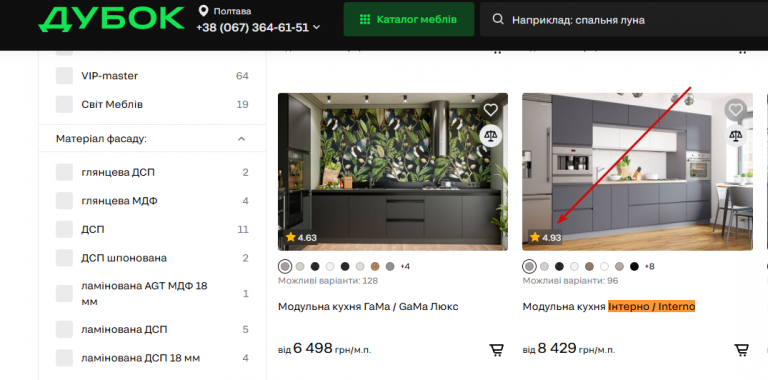
Task: Click the count 64 next to VIP-master
Action: [242, 76]
